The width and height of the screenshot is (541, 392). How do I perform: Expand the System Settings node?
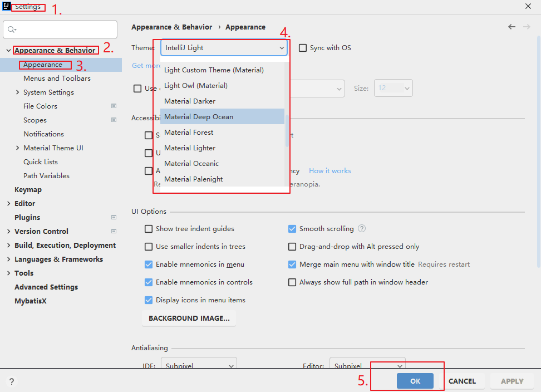pyautogui.click(x=17, y=92)
